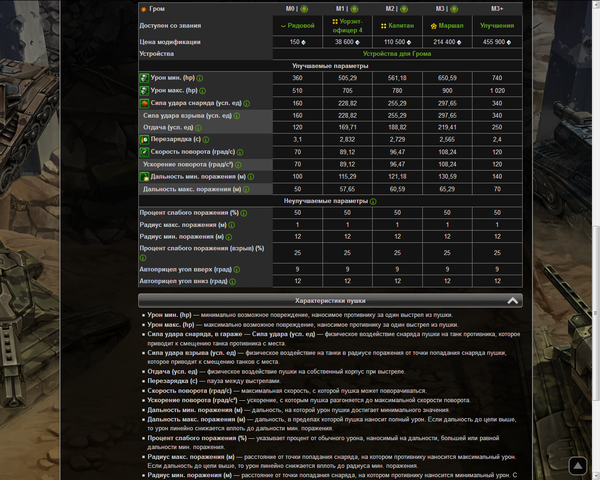Click info icon beside Перезарядка (с)
600x480 pixels.
[206, 140]
